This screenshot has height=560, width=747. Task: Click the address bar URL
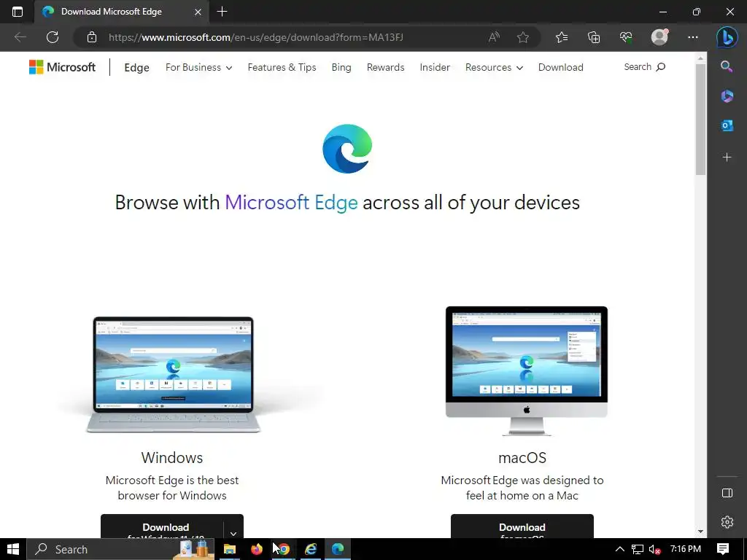256,37
